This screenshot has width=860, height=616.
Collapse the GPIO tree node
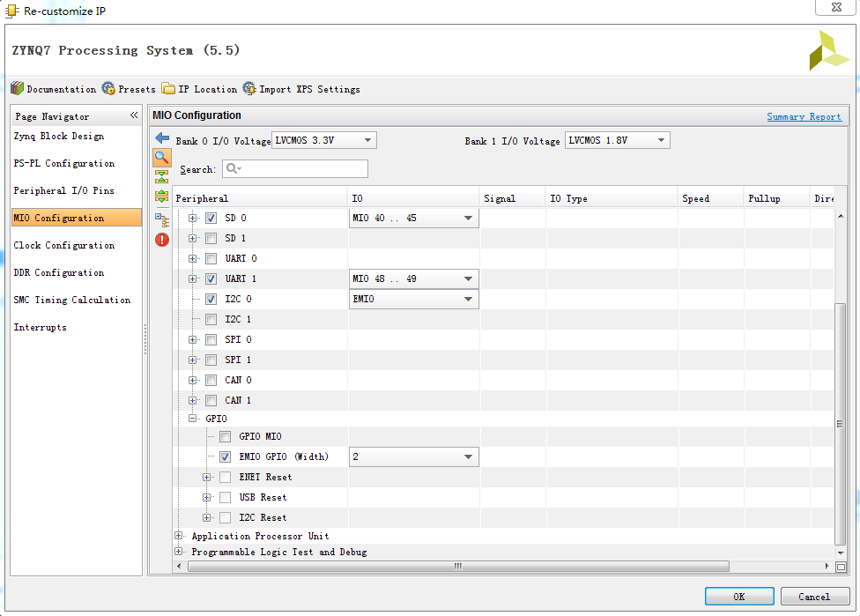[193, 416]
